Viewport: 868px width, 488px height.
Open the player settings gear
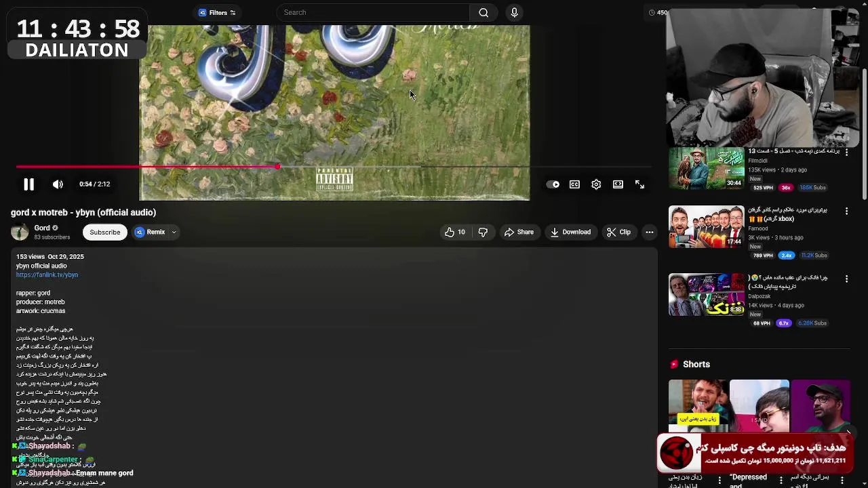pyautogui.click(x=596, y=184)
